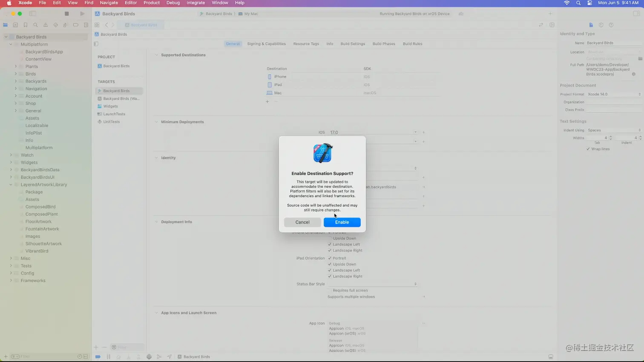Viewport: 644px width, 362px height.
Task: Collapse the Supported Destinations section
Action: pyautogui.click(x=156, y=55)
